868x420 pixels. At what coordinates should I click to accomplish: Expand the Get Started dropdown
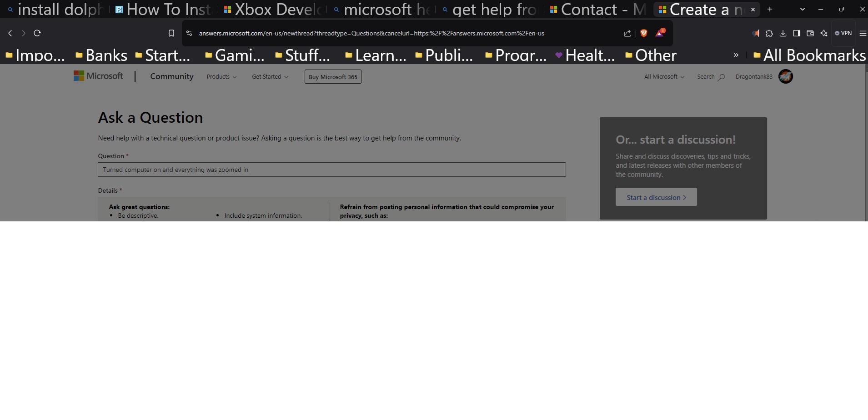[x=270, y=77]
